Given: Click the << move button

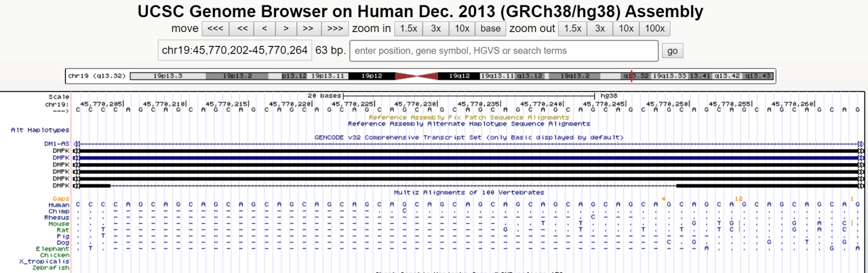Looking at the screenshot, I should (x=242, y=29).
